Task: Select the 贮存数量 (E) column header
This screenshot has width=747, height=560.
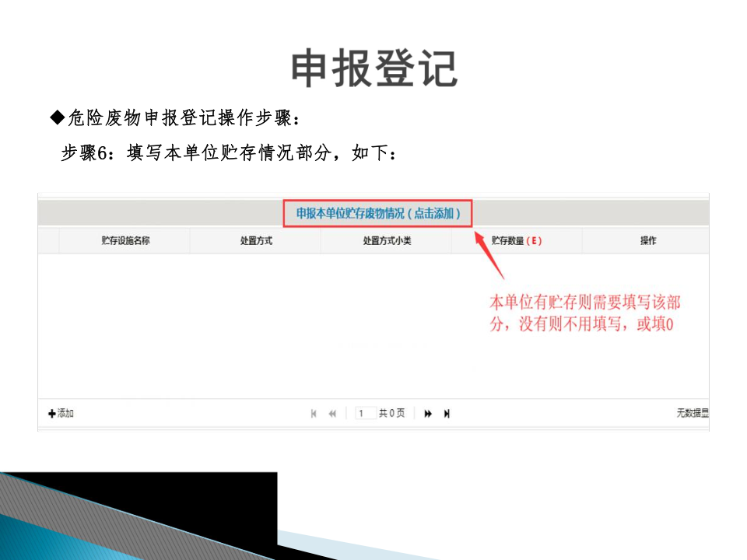Action: (x=517, y=240)
